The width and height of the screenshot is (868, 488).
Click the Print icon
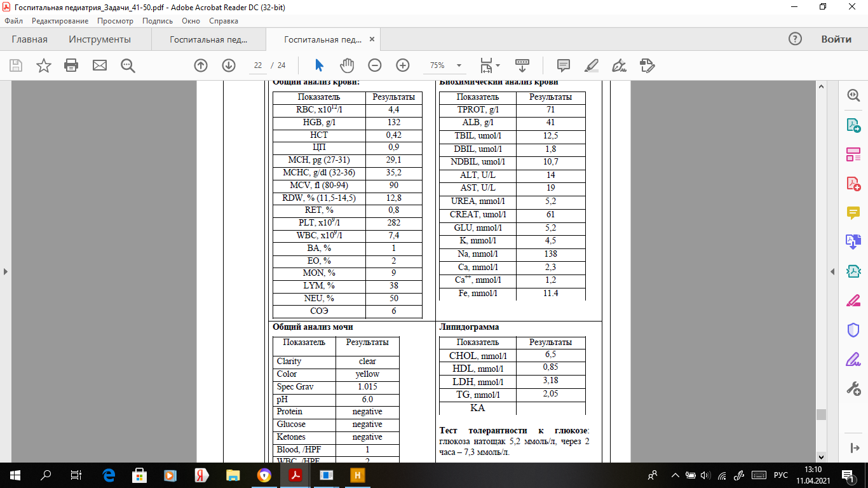tap(71, 65)
